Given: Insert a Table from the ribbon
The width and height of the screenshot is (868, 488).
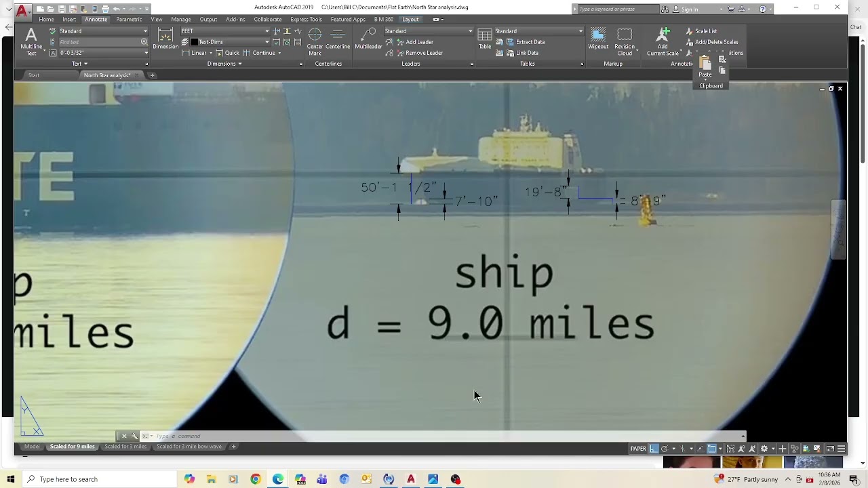Looking at the screenshot, I should click(485, 39).
